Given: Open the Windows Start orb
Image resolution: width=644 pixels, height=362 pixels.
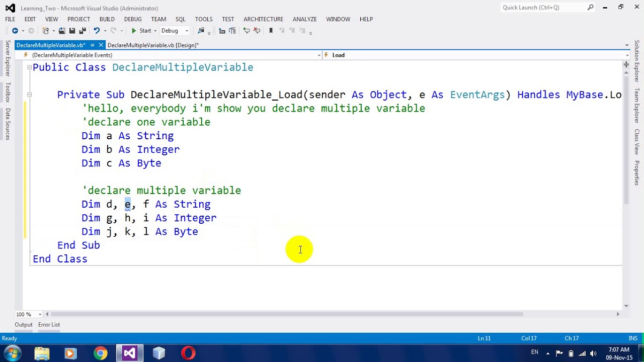Looking at the screenshot, I should tap(12, 353).
